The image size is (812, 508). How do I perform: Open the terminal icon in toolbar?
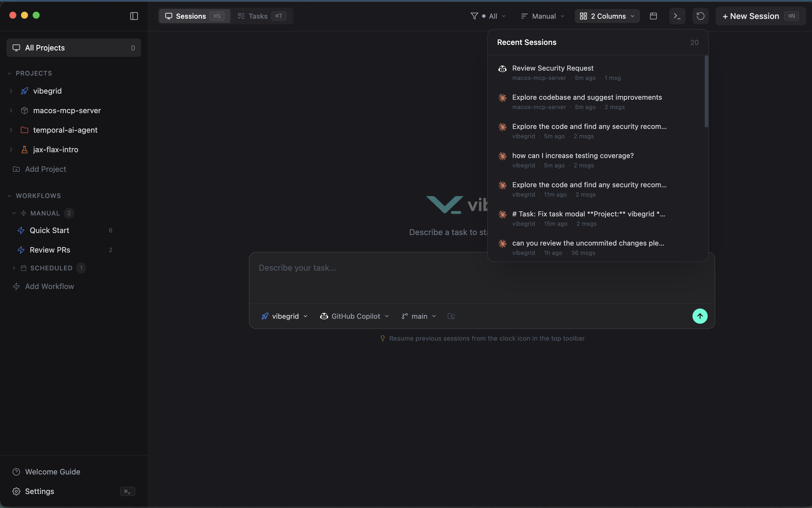tap(677, 16)
